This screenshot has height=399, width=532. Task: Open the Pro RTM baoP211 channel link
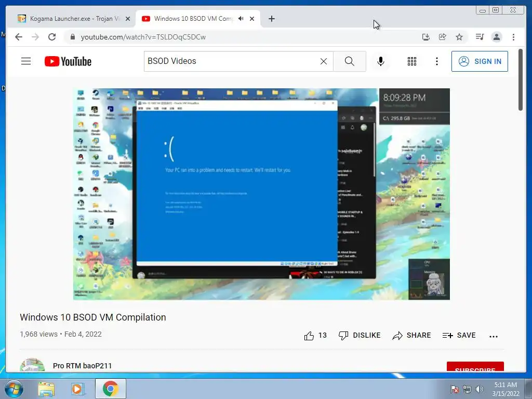(x=82, y=366)
